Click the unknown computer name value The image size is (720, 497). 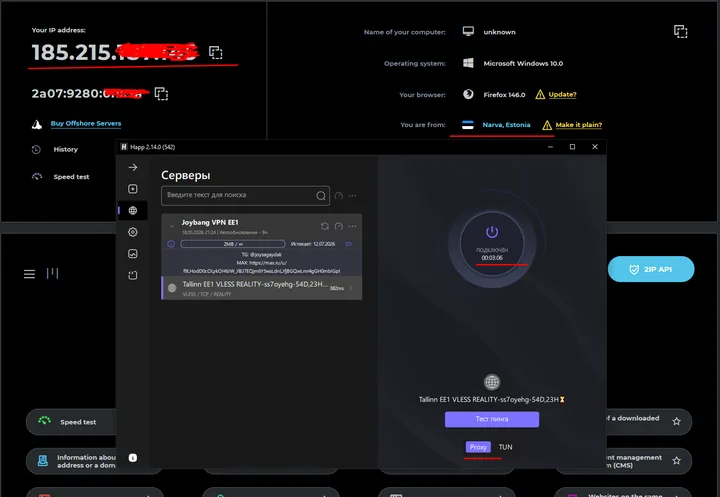click(x=499, y=32)
